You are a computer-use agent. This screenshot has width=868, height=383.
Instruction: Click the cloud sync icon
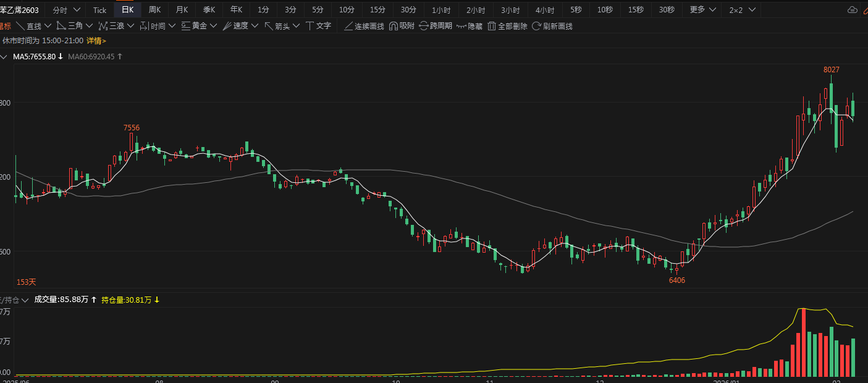coord(853,10)
